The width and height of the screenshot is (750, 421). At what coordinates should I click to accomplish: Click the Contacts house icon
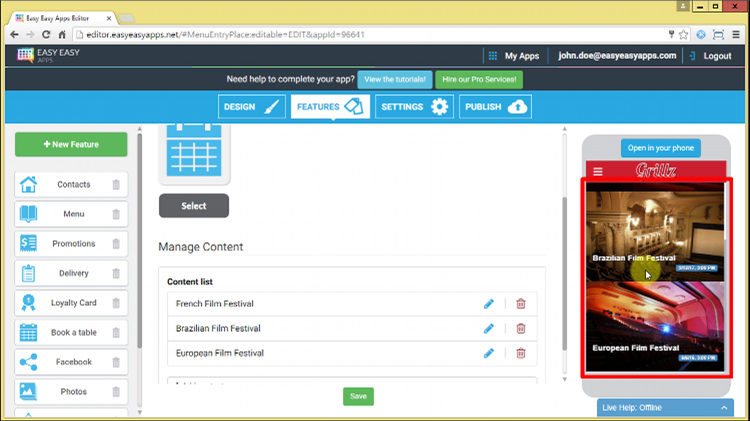28,184
